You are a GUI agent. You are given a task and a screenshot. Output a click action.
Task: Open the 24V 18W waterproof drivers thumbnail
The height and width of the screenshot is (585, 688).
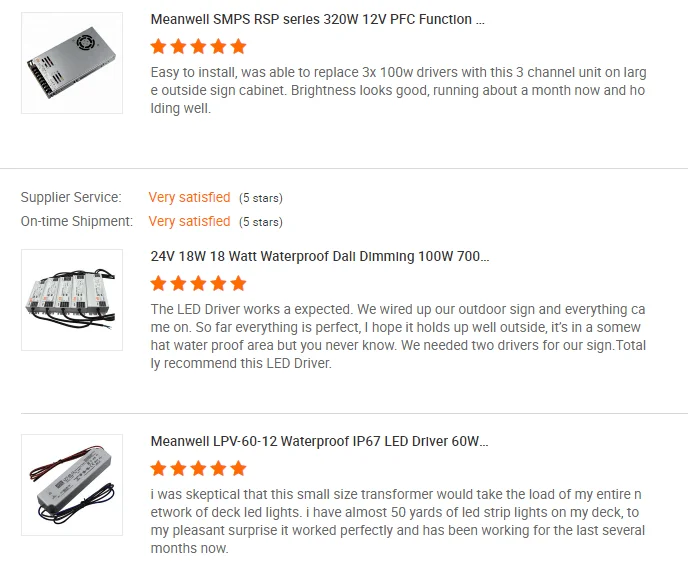point(72,300)
